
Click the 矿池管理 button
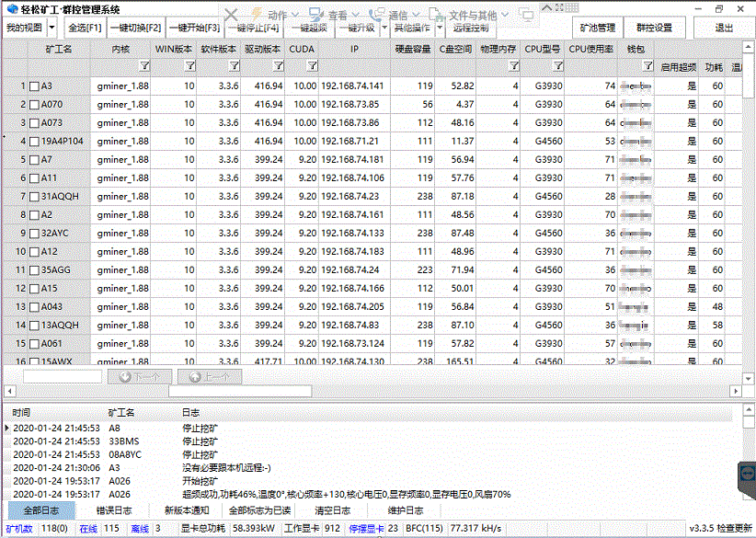(x=598, y=28)
